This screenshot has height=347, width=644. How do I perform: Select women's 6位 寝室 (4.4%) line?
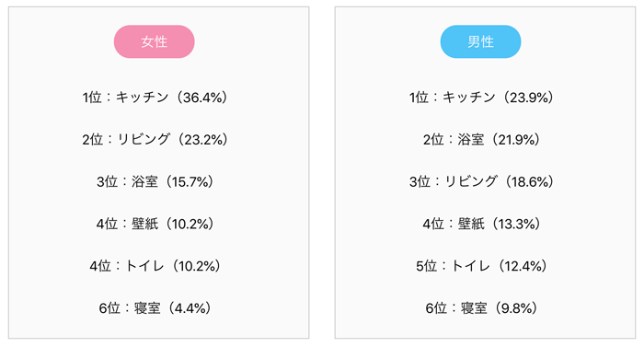tap(155, 308)
